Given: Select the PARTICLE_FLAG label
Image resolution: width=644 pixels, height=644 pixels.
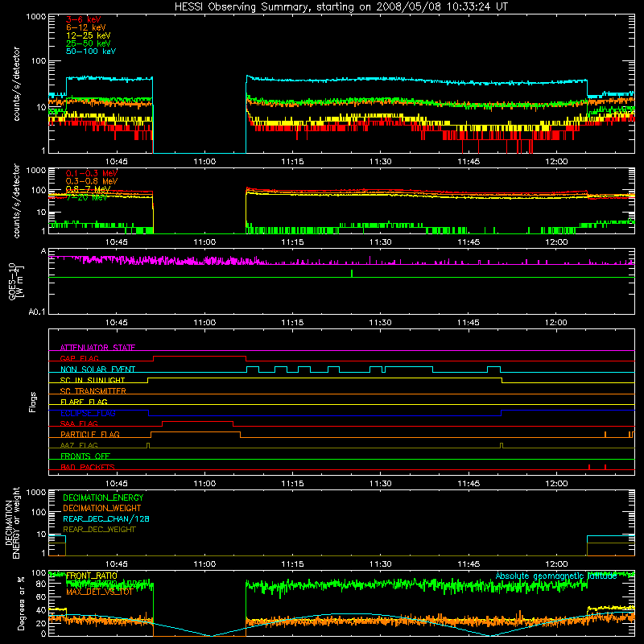Looking at the screenshot, I should [x=90, y=435].
